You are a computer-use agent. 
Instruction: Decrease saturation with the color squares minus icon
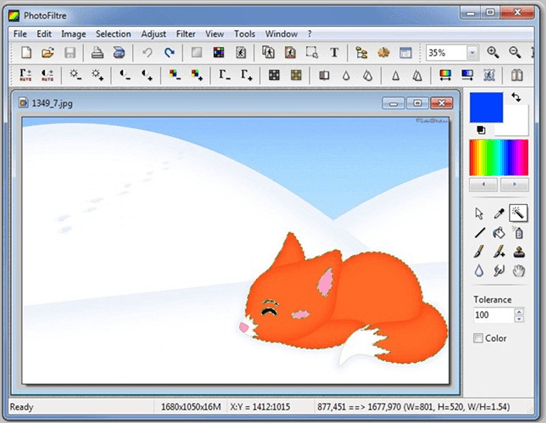pos(175,75)
